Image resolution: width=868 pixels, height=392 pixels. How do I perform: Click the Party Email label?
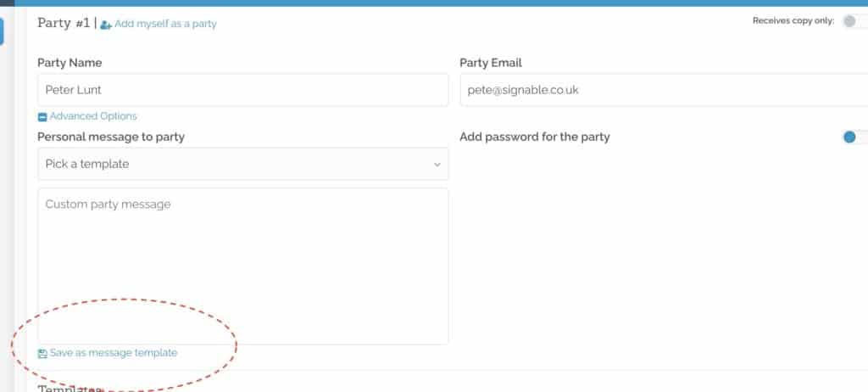[491, 63]
